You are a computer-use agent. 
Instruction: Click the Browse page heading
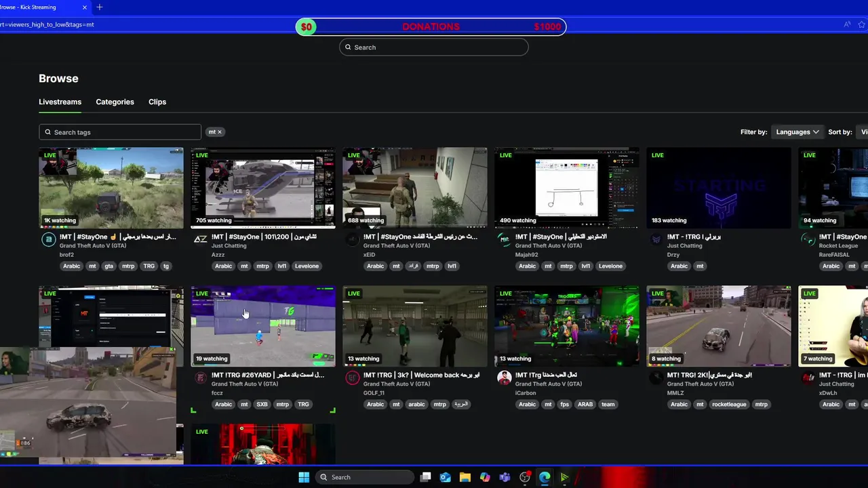click(x=58, y=79)
